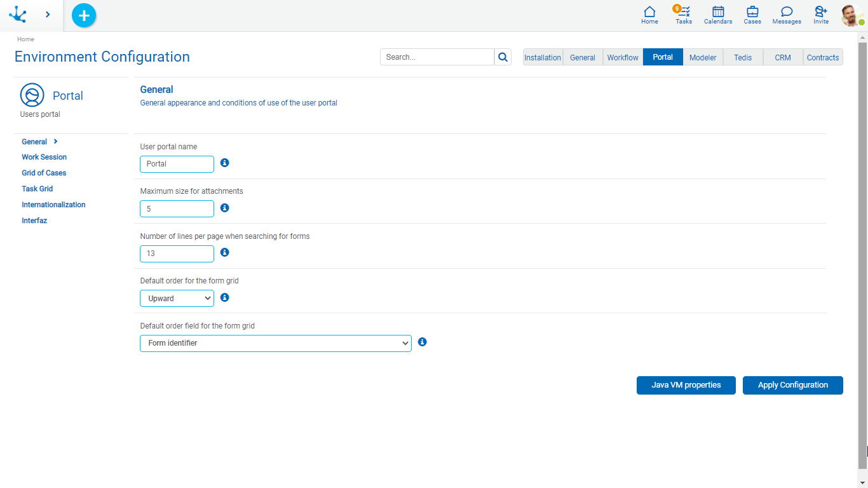
Task: Open the Form identifier order field dropdown
Action: [275, 343]
